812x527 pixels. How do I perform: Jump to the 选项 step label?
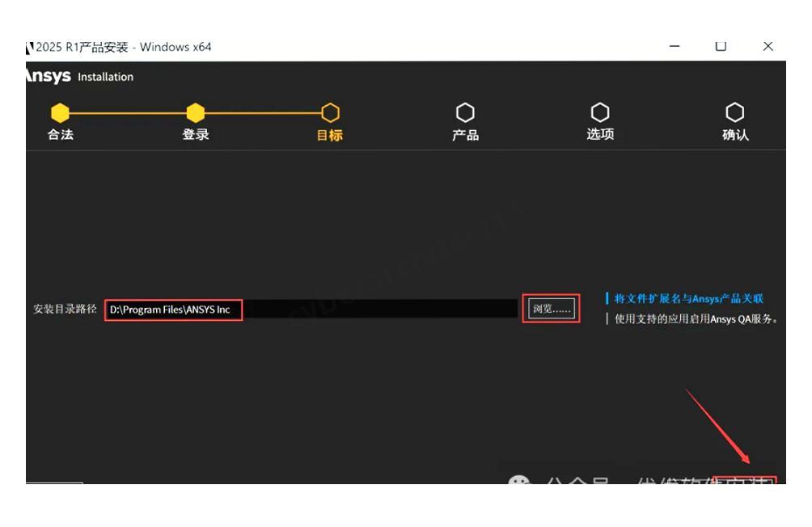point(600,135)
